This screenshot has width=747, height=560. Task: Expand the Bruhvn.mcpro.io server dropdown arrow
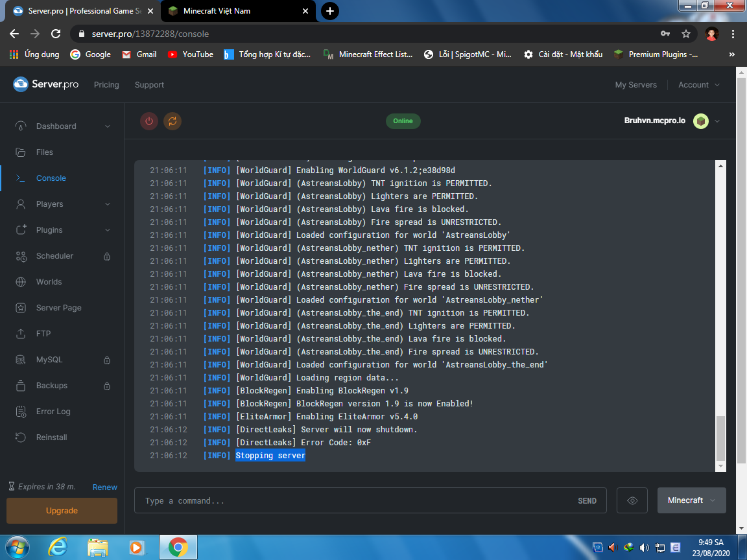pyautogui.click(x=717, y=121)
